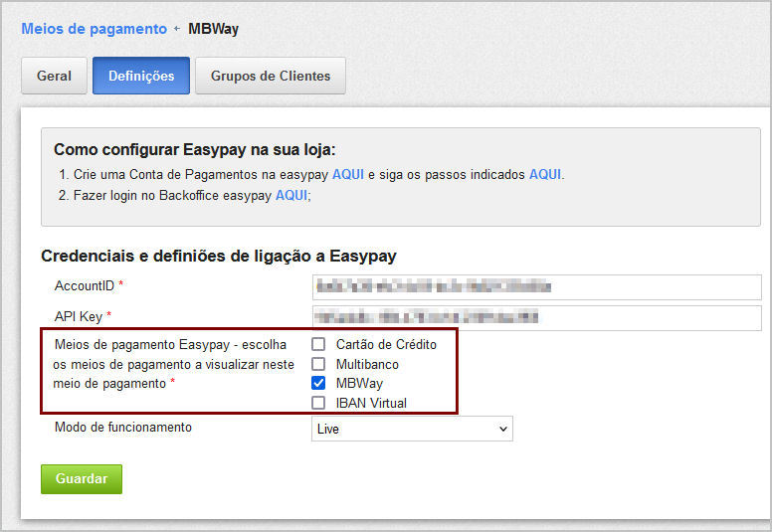
Task: Open the Modo de funcionamento dropdown
Action: tap(412, 429)
